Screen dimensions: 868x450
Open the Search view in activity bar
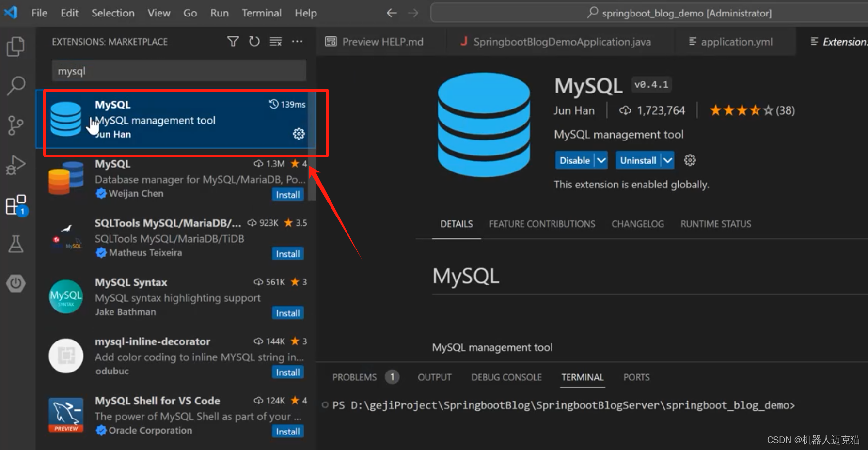coord(16,86)
